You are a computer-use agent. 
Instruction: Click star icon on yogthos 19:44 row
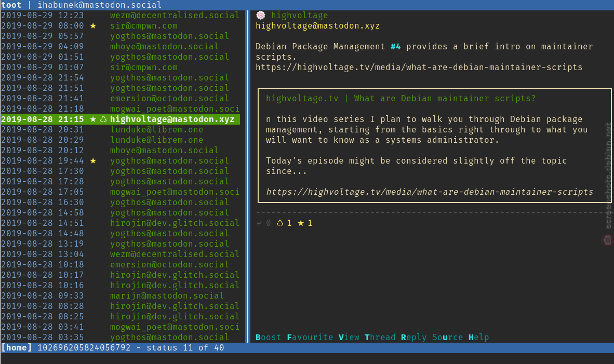click(93, 161)
